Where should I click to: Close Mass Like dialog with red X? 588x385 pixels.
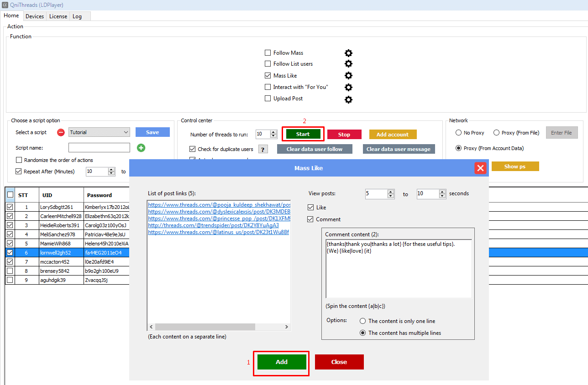(x=480, y=168)
